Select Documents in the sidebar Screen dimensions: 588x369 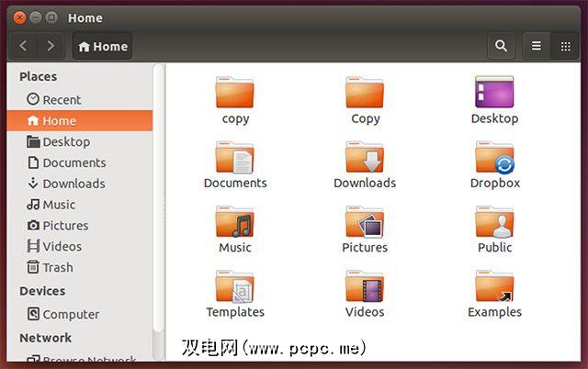click(x=80, y=162)
